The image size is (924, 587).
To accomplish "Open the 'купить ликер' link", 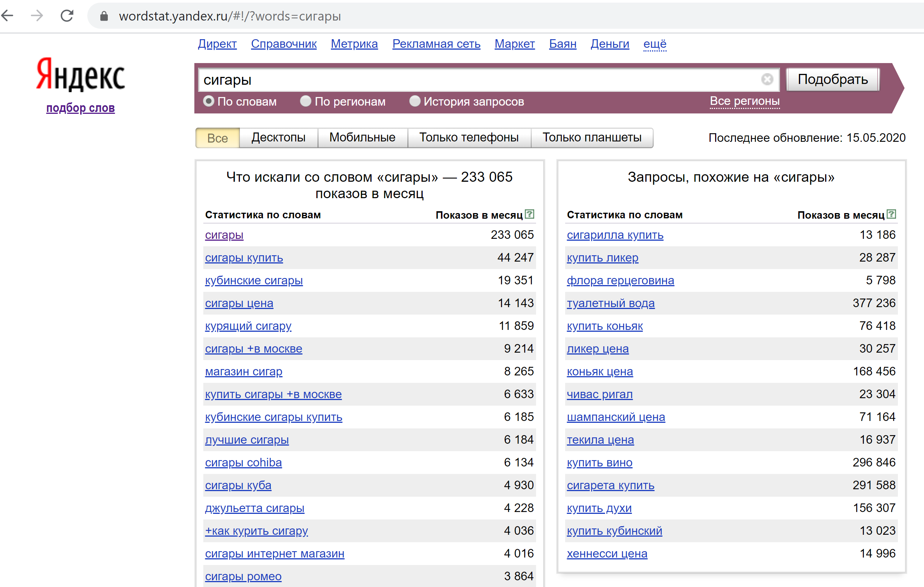I will (602, 257).
